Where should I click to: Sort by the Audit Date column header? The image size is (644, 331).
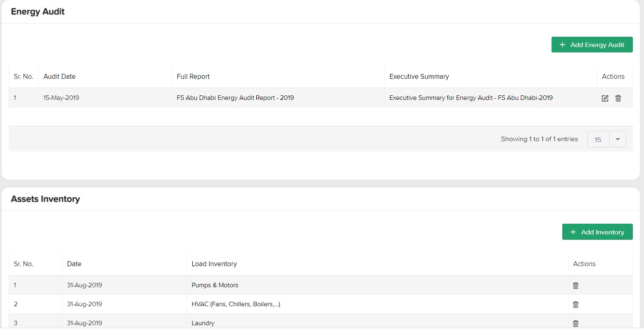coord(59,76)
